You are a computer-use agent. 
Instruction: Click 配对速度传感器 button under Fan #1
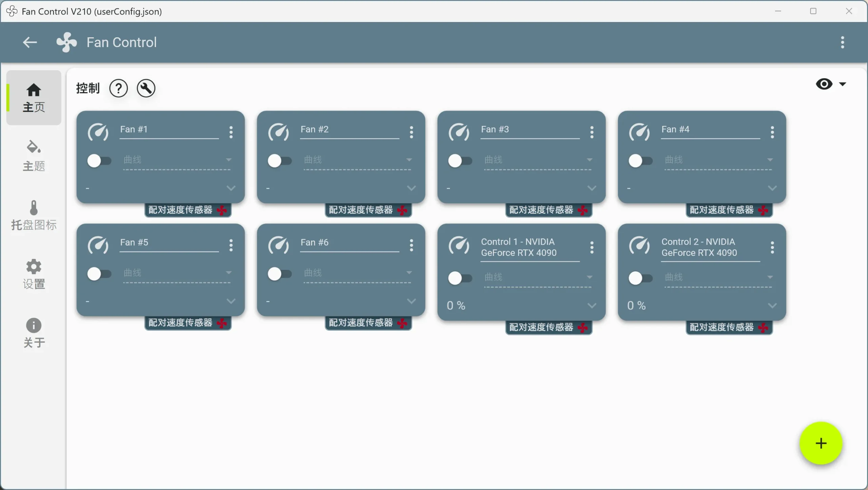(188, 210)
